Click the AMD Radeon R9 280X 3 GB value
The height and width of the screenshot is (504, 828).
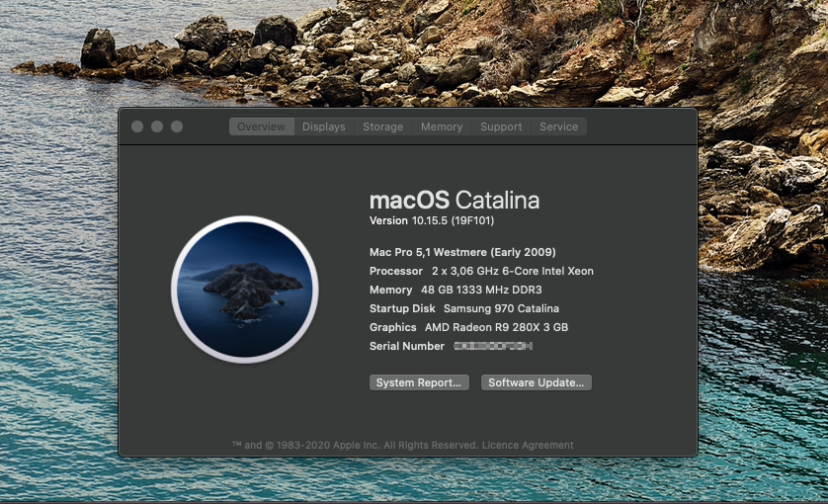[x=496, y=327]
